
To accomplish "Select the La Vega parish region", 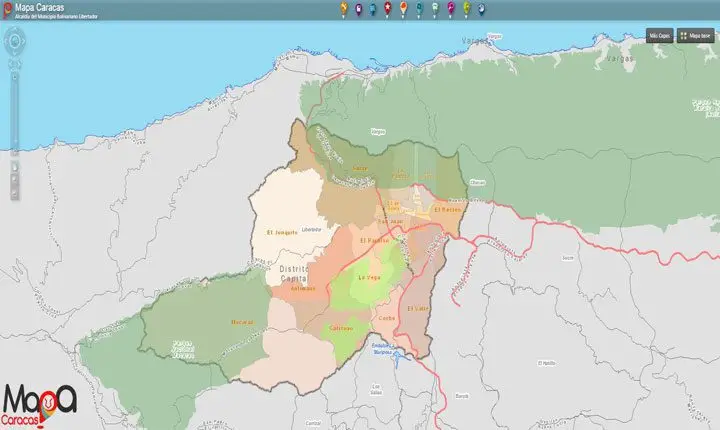I will click(x=371, y=277).
